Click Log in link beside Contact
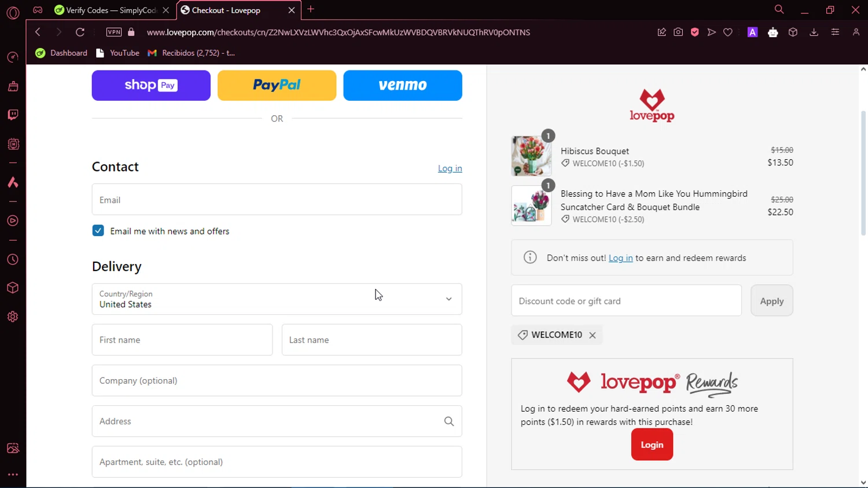 [x=450, y=168]
